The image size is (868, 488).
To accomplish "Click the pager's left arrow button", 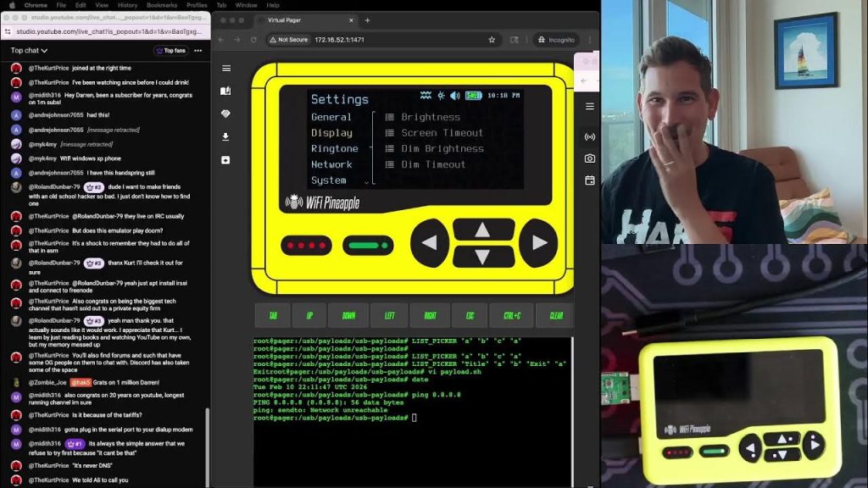I will (x=430, y=243).
